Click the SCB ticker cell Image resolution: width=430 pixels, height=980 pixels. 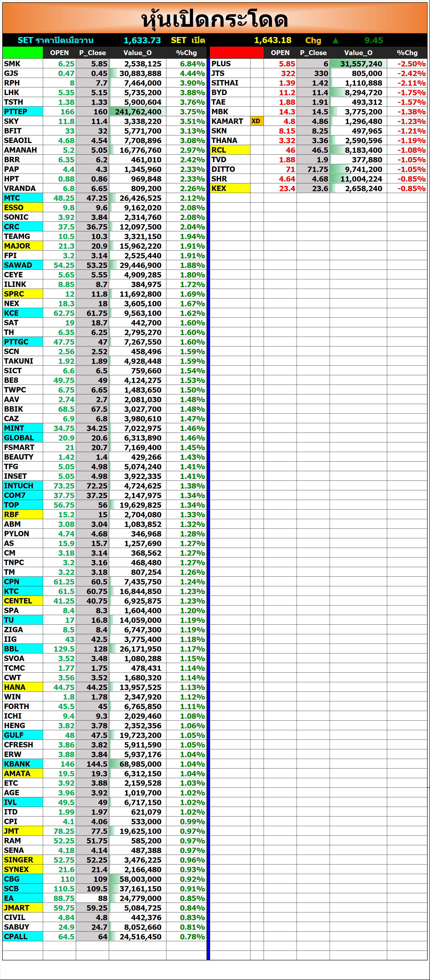click(x=23, y=889)
